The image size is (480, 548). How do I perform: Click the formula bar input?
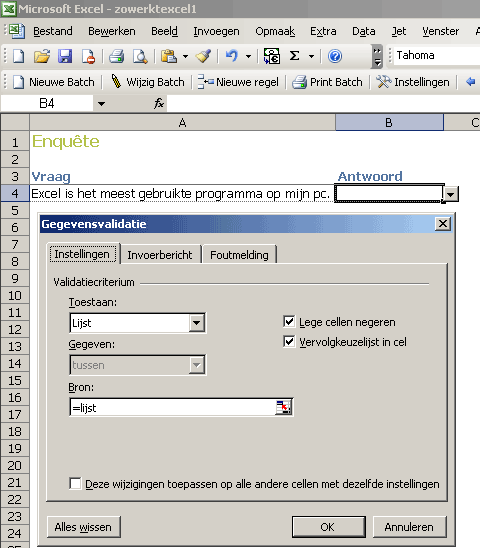coord(323,104)
